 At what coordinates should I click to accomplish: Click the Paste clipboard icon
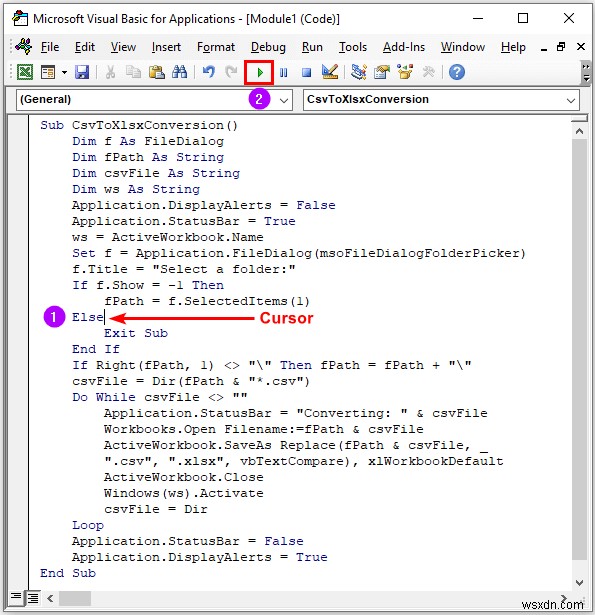[156, 73]
